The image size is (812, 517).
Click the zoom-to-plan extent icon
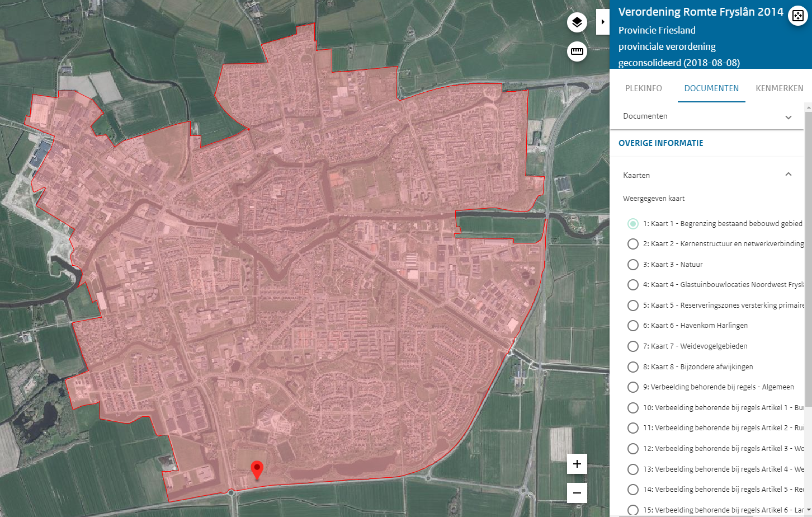click(798, 16)
